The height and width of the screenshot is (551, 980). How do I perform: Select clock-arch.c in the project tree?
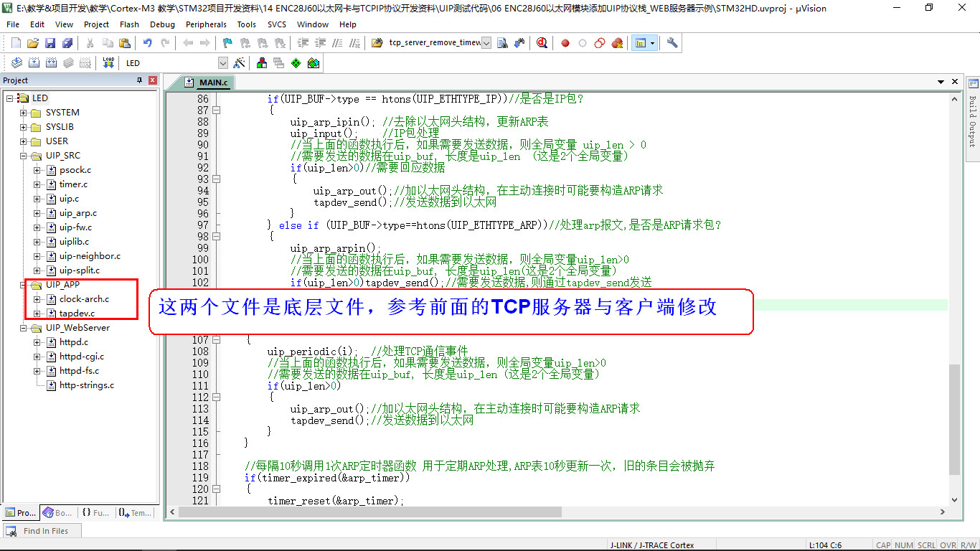[84, 299]
